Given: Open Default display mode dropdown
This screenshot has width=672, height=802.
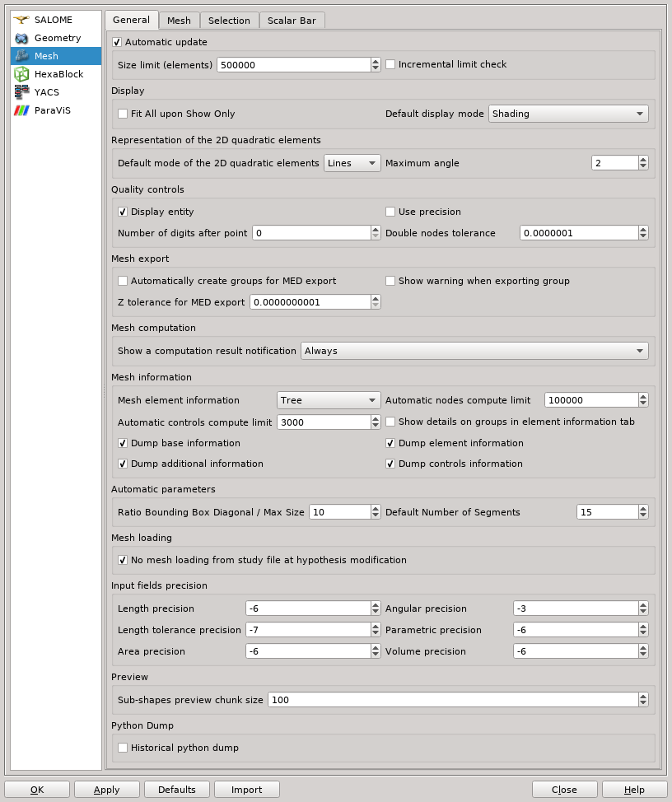Looking at the screenshot, I should 568,114.
